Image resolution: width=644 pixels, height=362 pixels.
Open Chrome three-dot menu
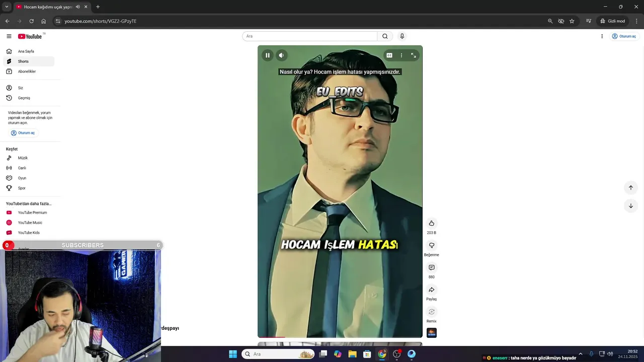point(636,21)
